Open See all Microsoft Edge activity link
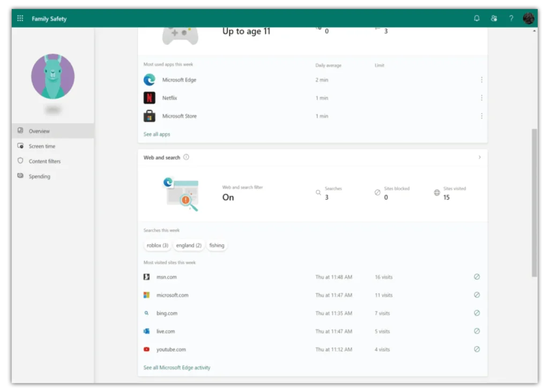 (x=177, y=367)
